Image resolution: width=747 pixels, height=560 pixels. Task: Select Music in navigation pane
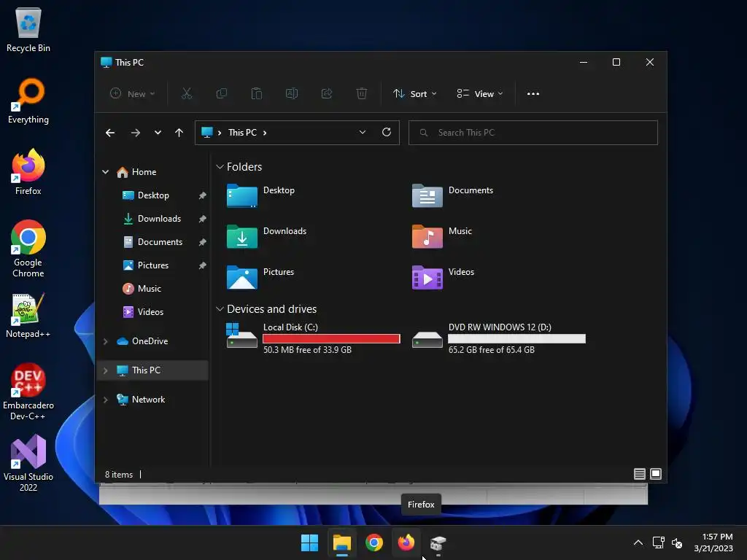pyautogui.click(x=149, y=289)
